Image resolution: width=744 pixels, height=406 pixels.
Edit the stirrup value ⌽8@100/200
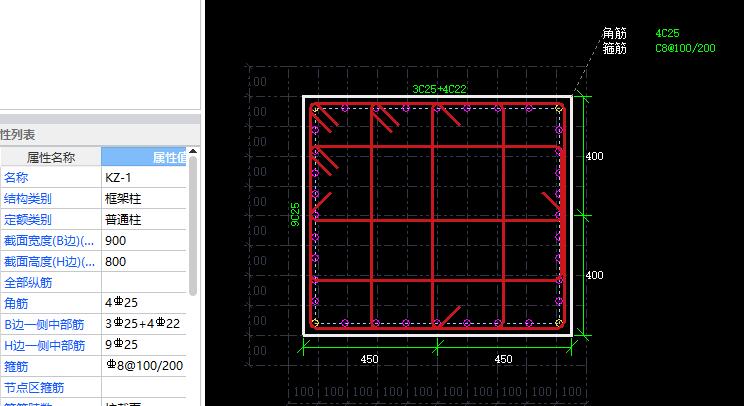tap(144, 366)
